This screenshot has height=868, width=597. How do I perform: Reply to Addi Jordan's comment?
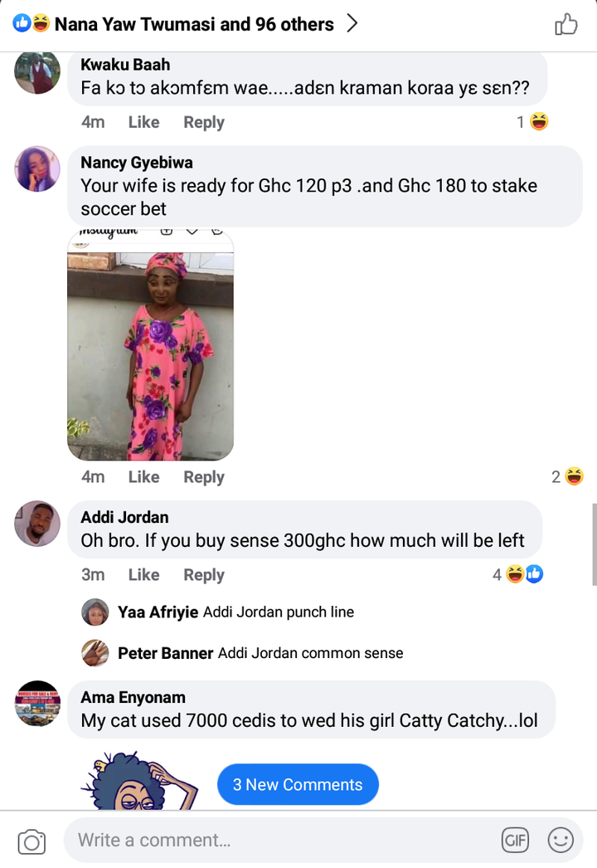point(204,575)
